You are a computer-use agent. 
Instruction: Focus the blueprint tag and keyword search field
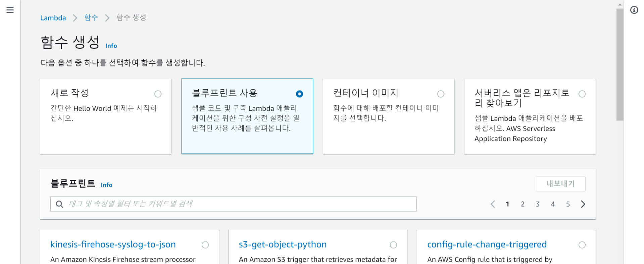[x=234, y=204]
